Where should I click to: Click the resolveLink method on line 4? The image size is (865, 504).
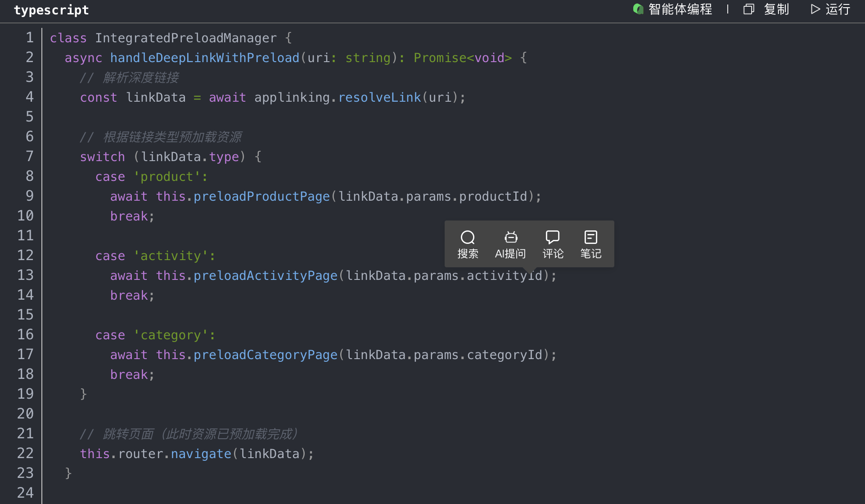coord(379,98)
